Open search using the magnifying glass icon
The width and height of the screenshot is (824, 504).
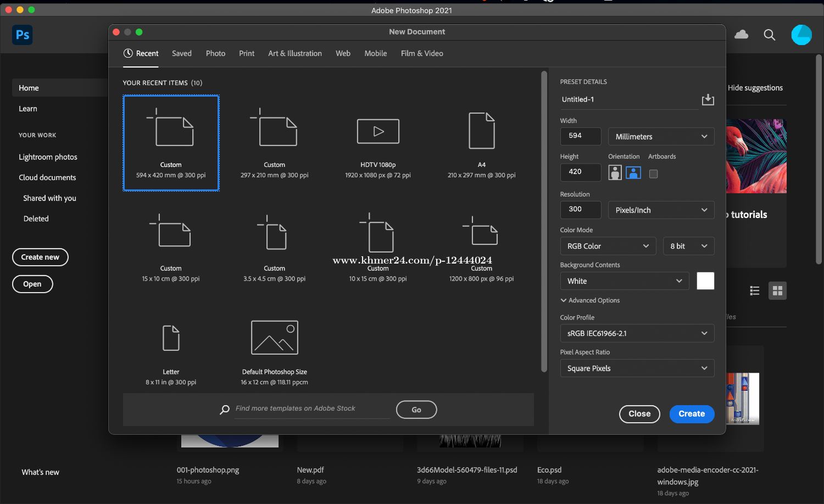click(769, 35)
